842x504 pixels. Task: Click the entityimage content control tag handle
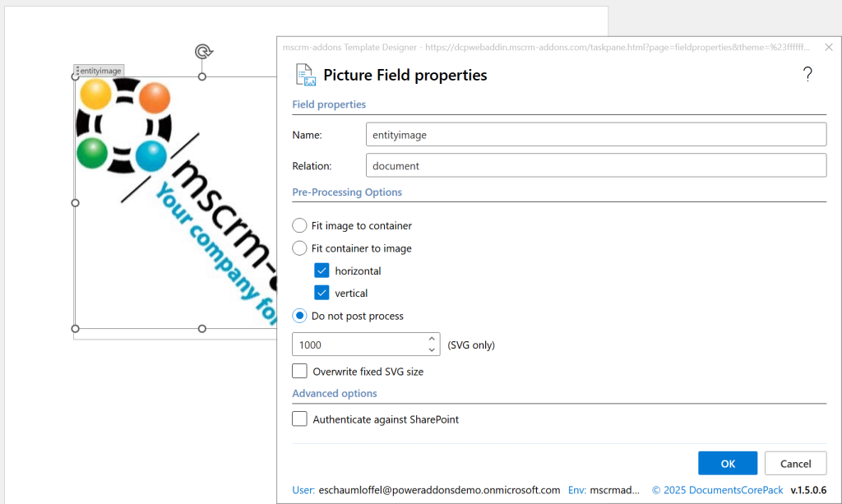[x=77, y=72]
